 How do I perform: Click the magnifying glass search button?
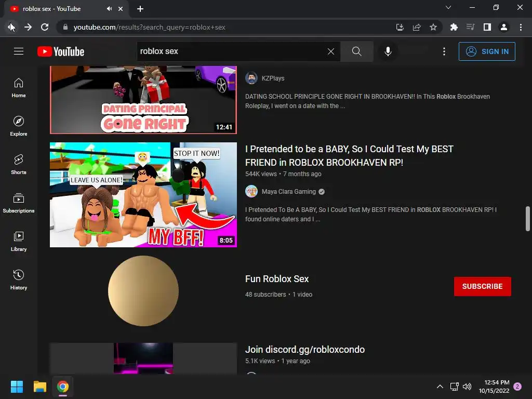coord(356,51)
